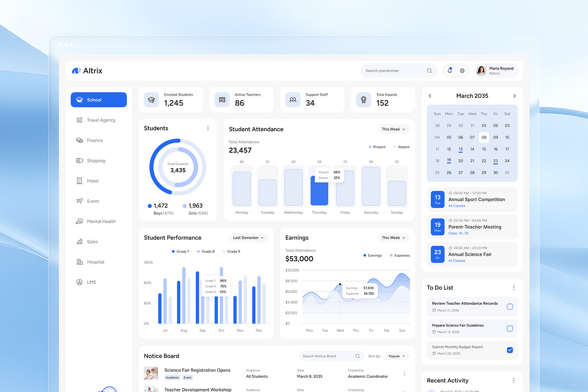Select March 08 in the calendar
Viewport: 588px width, 392px height.
click(484, 138)
